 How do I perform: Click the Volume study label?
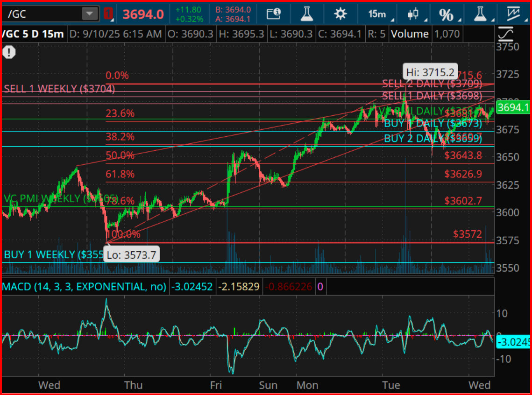(410, 34)
